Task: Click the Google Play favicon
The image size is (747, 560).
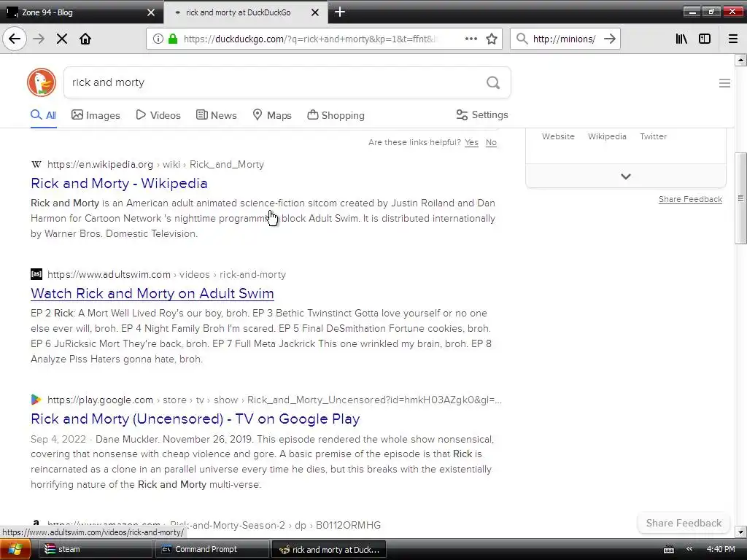Action: [x=36, y=400]
